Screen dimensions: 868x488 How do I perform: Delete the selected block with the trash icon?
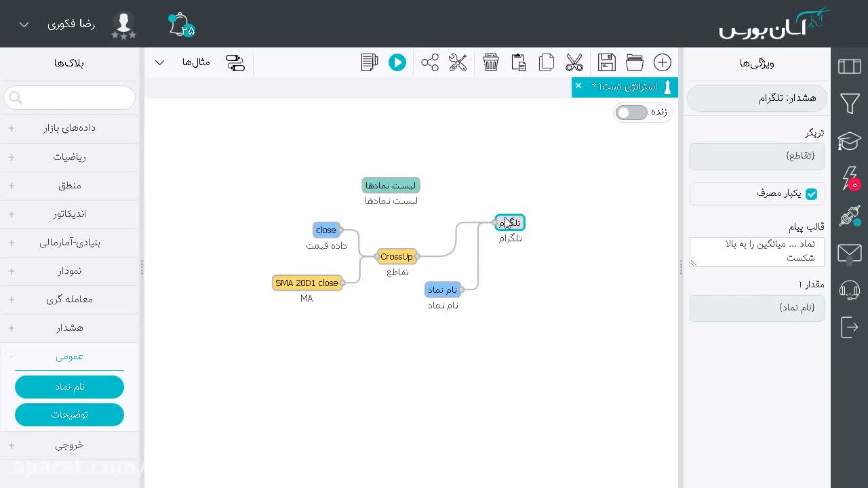(491, 62)
